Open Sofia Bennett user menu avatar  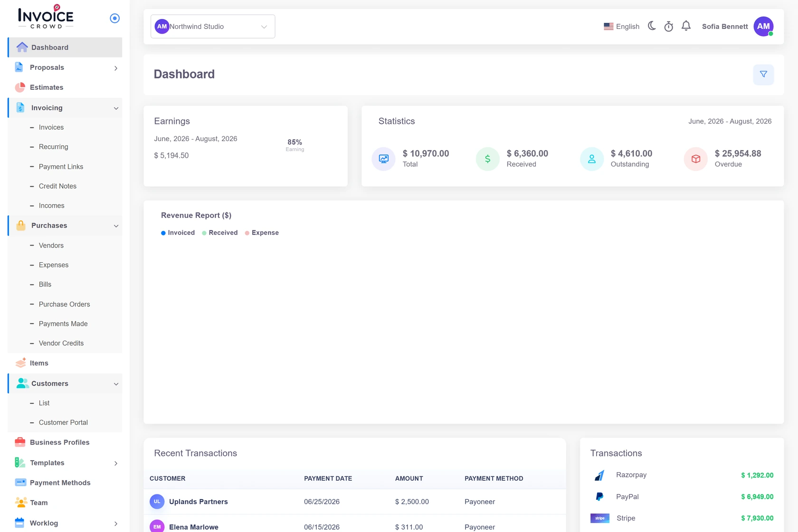(763, 27)
